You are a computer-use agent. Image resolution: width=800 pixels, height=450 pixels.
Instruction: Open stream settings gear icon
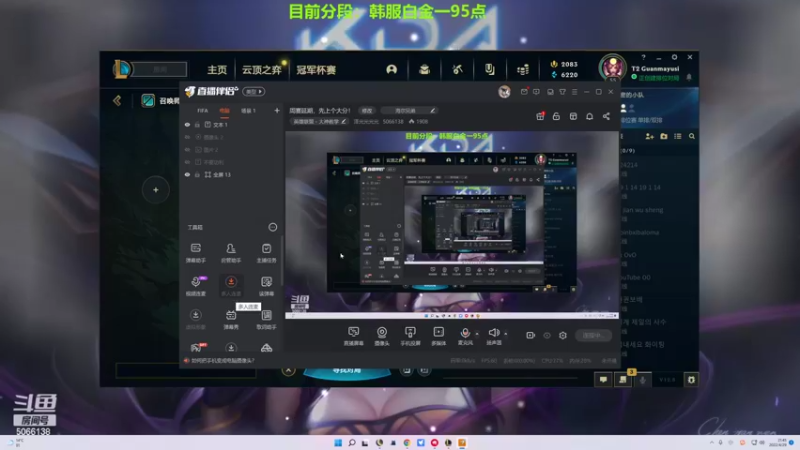point(563,335)
